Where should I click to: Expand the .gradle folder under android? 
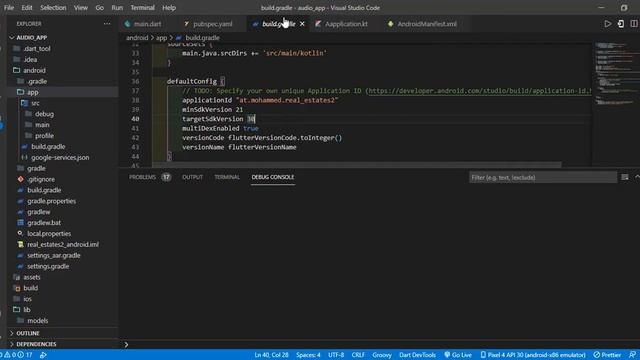(x=37, y=81)
